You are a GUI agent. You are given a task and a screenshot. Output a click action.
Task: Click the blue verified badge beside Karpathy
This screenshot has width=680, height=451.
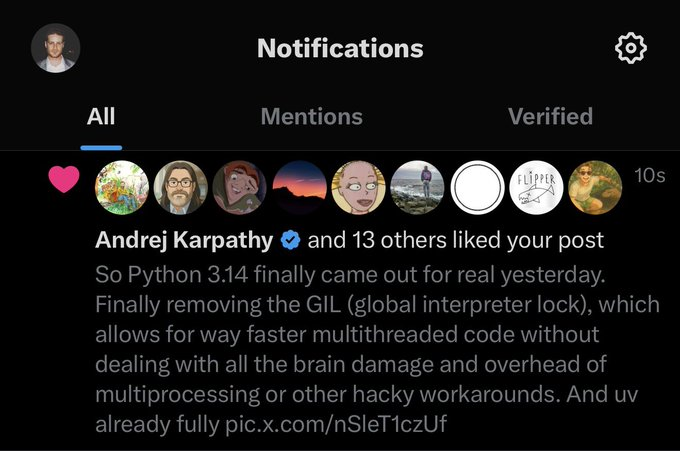291,240
